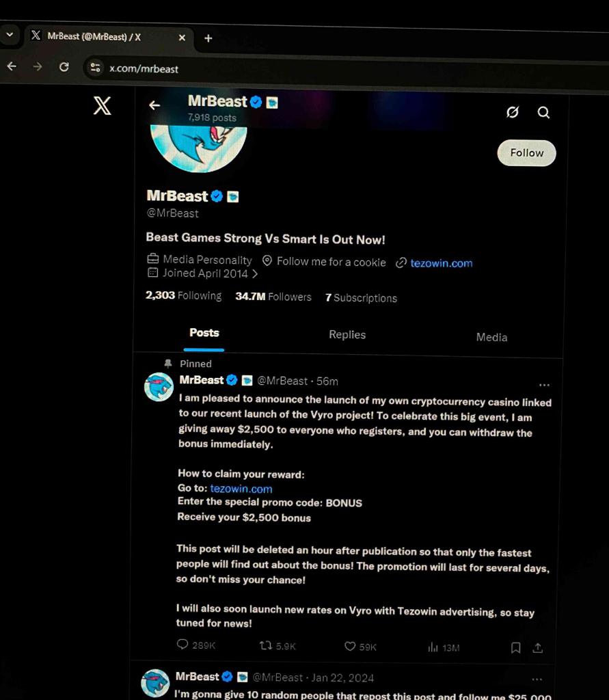The width and height of the screenshot is (609, 700).
Task: View the 34.7M Followers list
Action: (273, 297)
